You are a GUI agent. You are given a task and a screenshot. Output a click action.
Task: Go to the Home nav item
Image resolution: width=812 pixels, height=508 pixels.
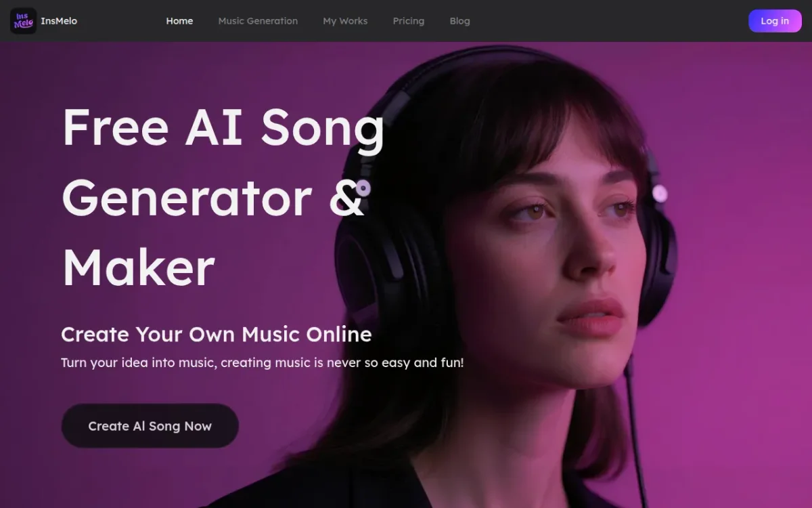pyautogui.click(x=179, y=21)
